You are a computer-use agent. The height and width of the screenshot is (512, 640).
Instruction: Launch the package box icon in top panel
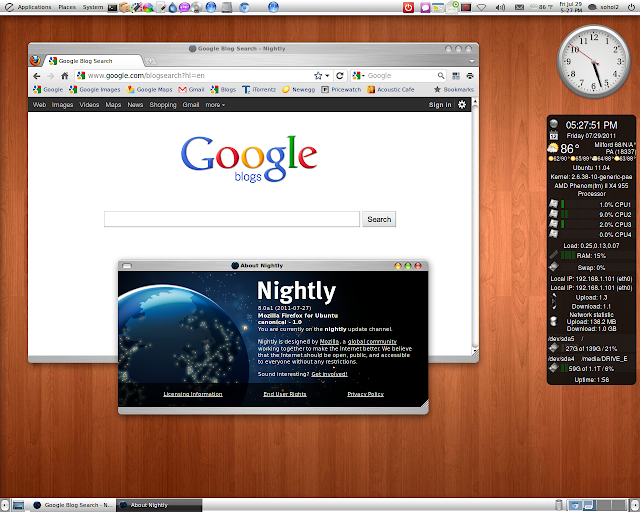(x=124, y=7)
